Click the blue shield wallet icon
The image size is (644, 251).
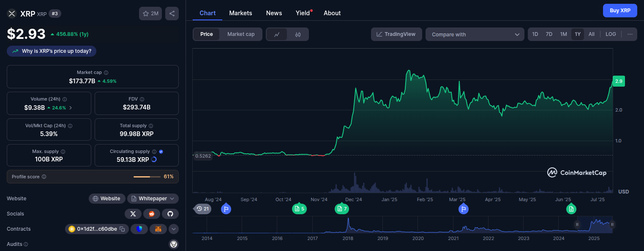point(139,229)
